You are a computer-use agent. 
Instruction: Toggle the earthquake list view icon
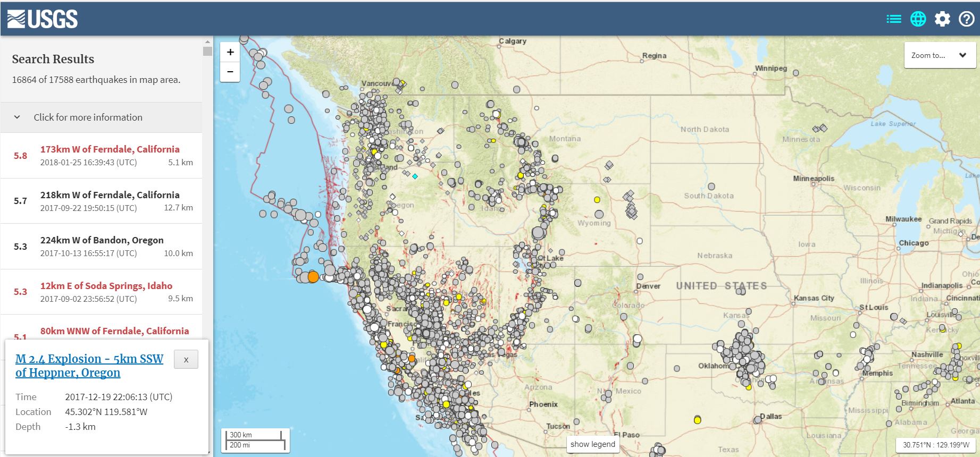coord(894,19)
